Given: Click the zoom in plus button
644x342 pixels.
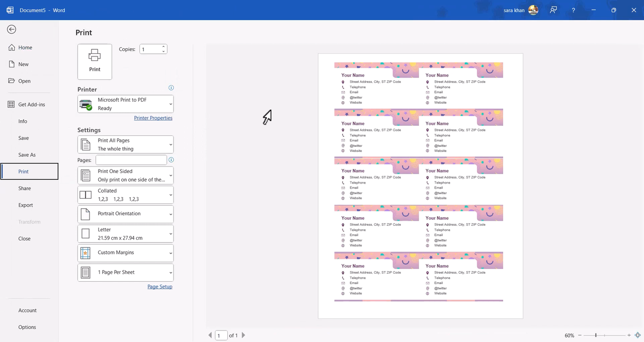Looking at the screenshot, I should click(629, 335).
